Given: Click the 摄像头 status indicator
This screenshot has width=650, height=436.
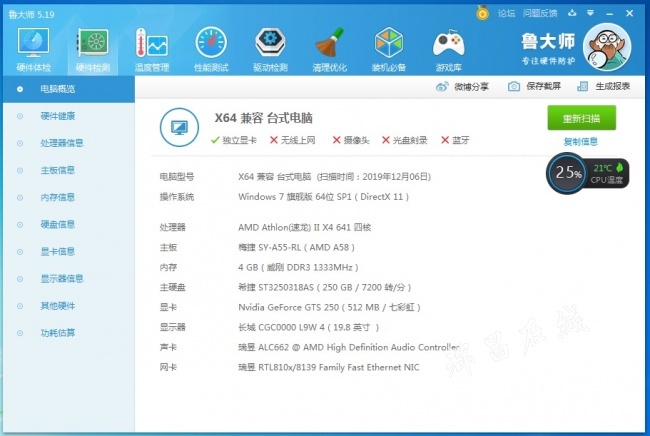Looking at the screenshot, I should (x=351, y=140).
